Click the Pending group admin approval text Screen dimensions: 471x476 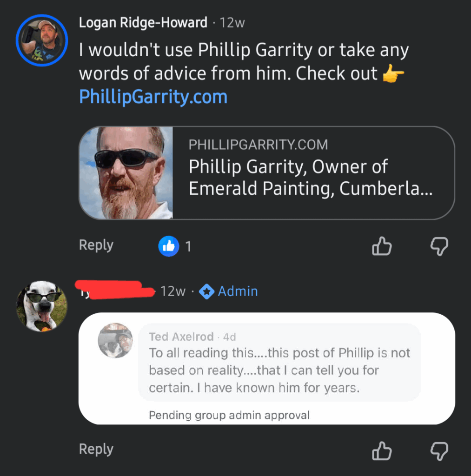pos(229,415)
